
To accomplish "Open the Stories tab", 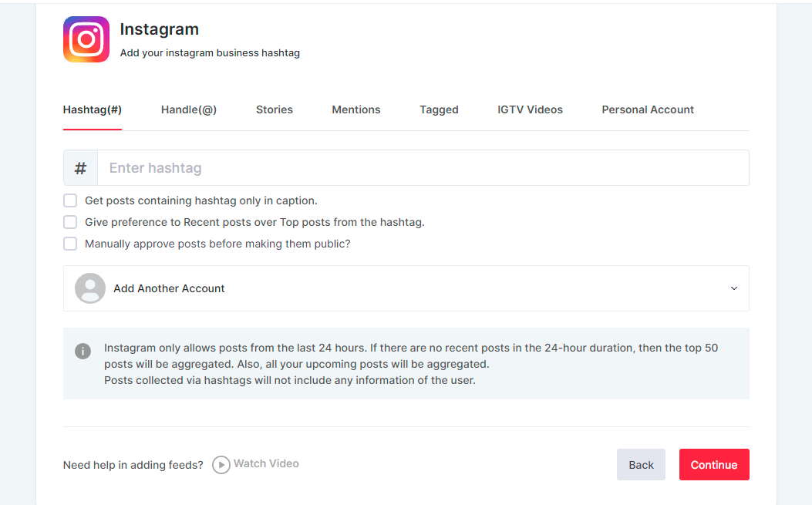I will 275,109.
